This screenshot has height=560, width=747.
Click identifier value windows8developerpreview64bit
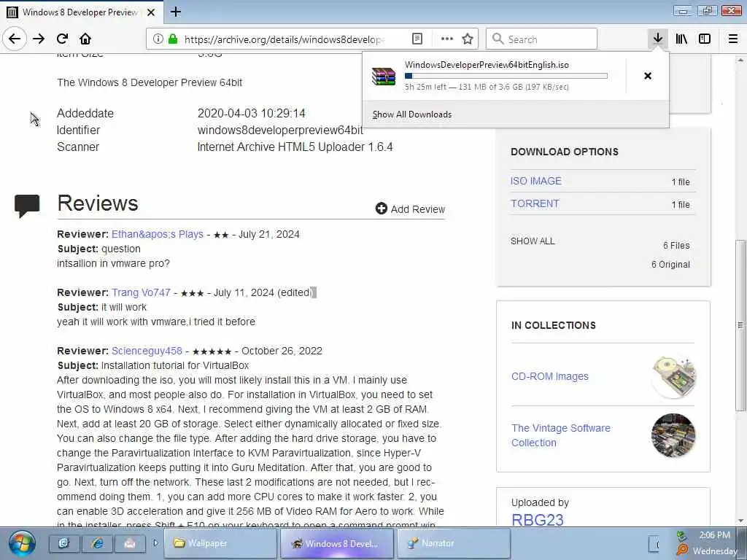[280, 130]
